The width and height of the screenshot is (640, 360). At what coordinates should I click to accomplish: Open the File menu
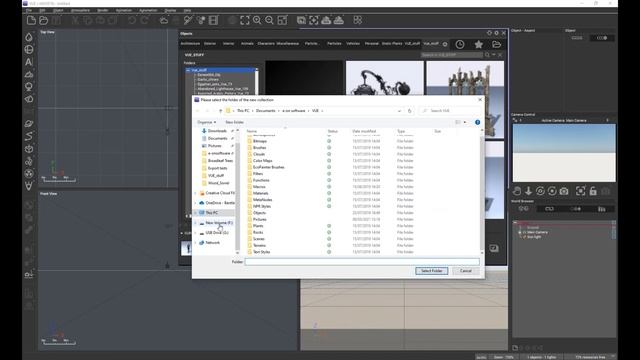29,10
